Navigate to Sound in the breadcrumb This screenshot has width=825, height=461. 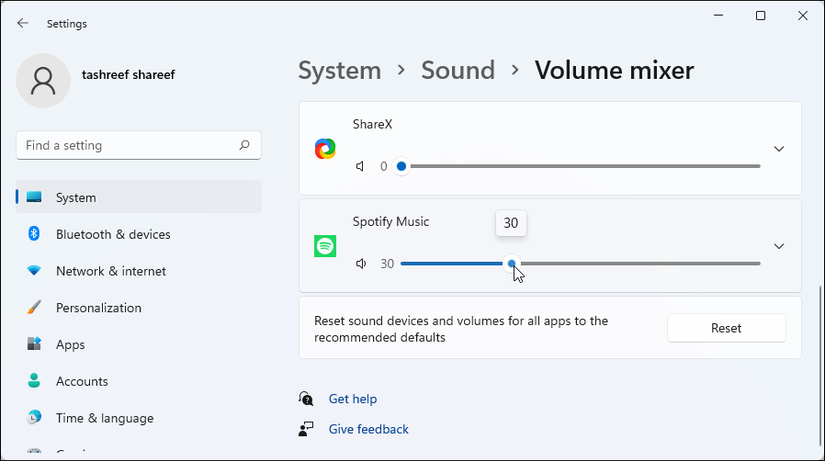coord(458,71)
